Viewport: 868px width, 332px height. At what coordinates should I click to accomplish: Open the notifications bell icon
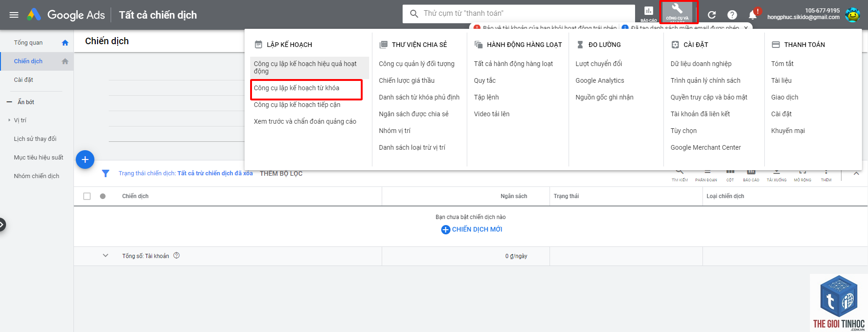753,15
